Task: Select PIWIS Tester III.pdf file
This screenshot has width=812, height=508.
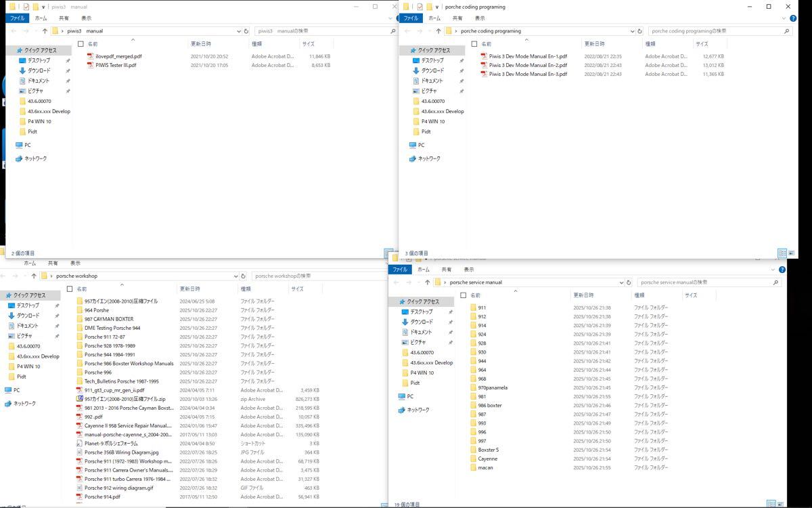Action: [116, 65]
